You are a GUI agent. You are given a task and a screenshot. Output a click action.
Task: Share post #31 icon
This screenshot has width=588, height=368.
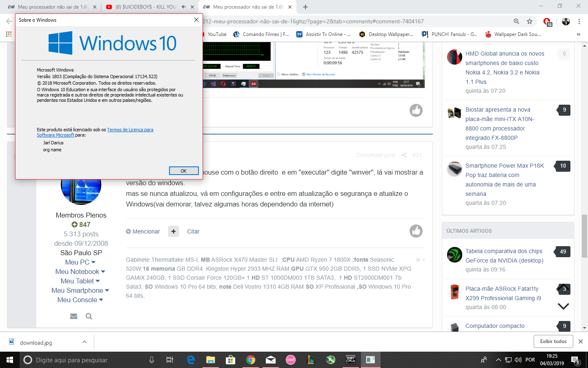click(404, 155)
